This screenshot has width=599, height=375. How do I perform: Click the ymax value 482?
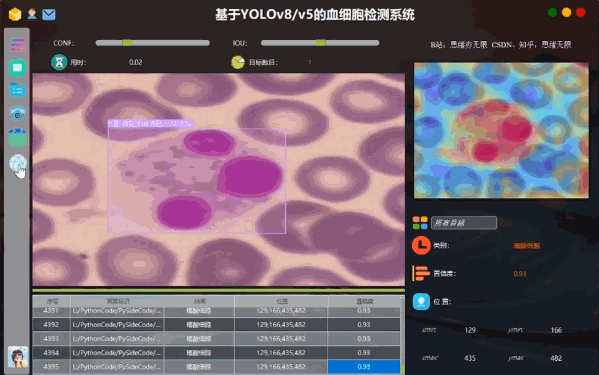tap(556, 358)
